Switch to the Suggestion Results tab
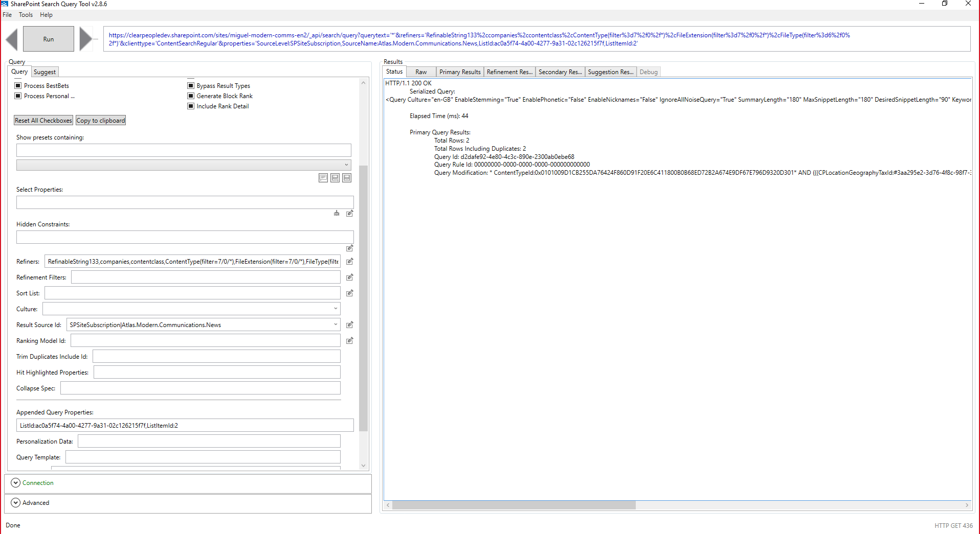980x534 pixels. (611, 72)
